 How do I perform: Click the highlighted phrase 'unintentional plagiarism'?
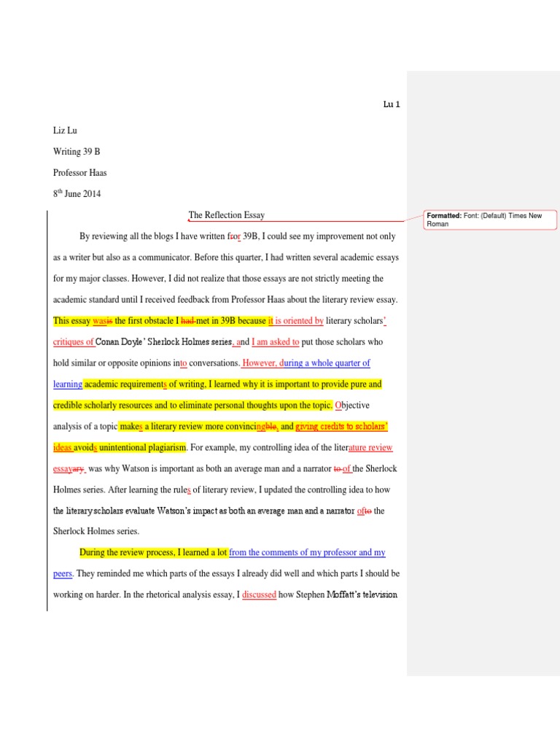[142, 447]
